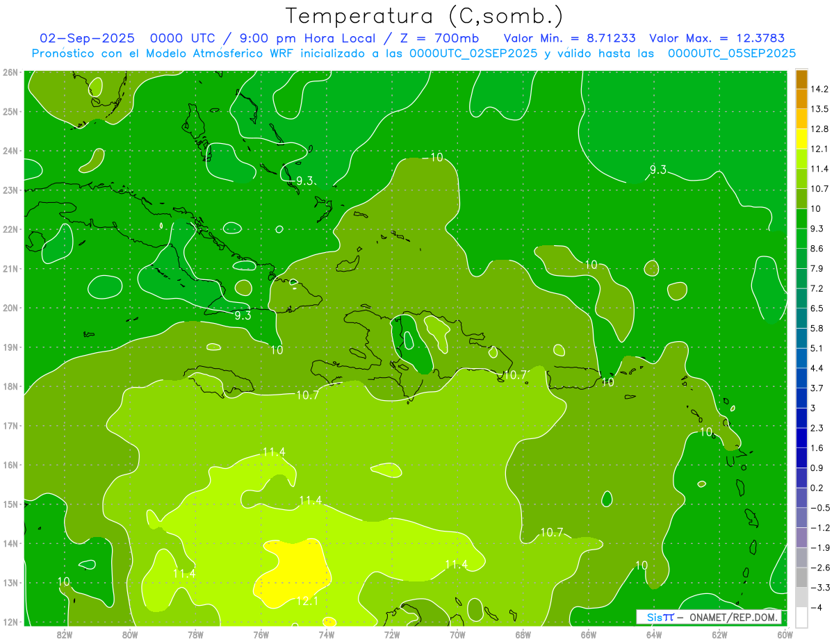
Task: Click the '20N' latitude label
Action: coord(10,308)
